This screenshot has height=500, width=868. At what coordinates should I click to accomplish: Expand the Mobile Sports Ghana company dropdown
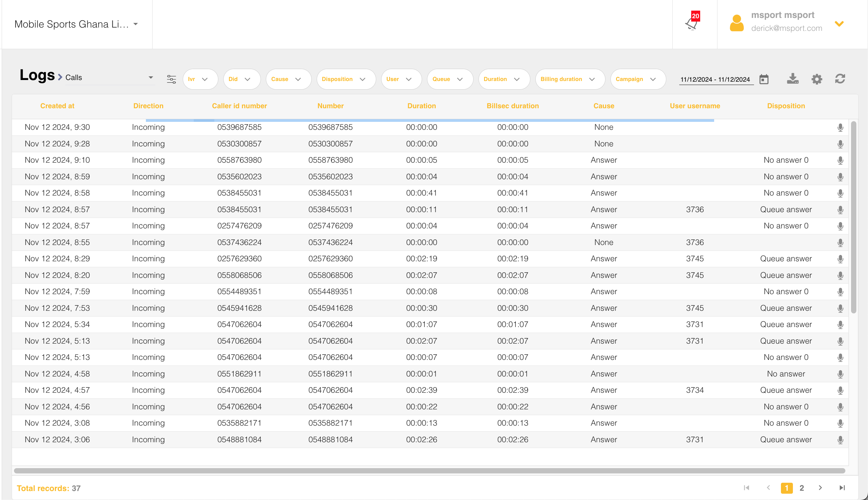(76, 24)
